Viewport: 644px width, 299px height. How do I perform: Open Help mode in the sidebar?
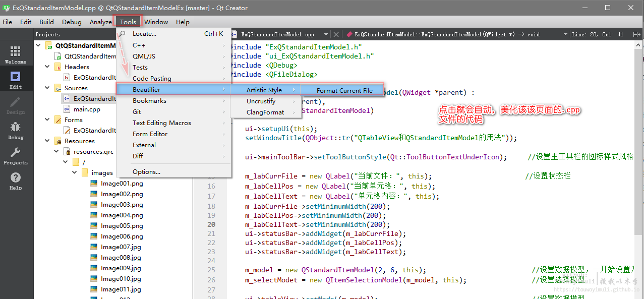(x=16, y=181)
